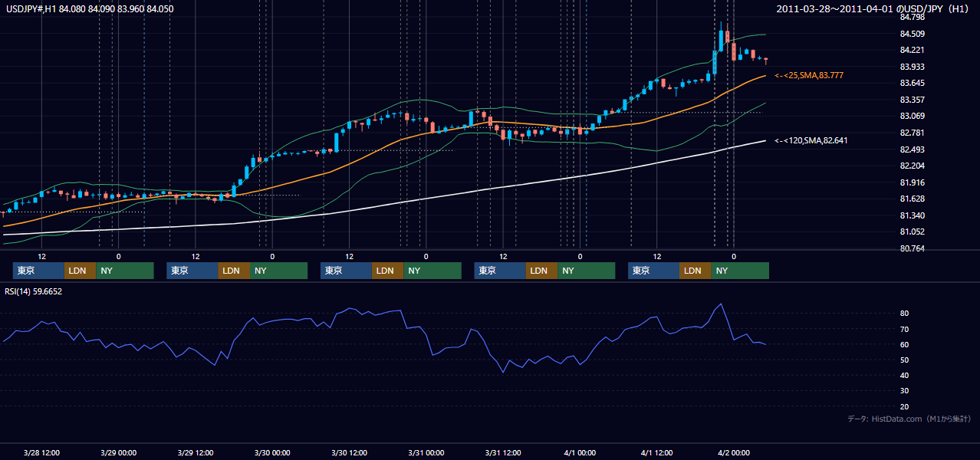Click the HistData.com data credit text
Viewport: 980px width, 460px height.
tap(909, 419)
